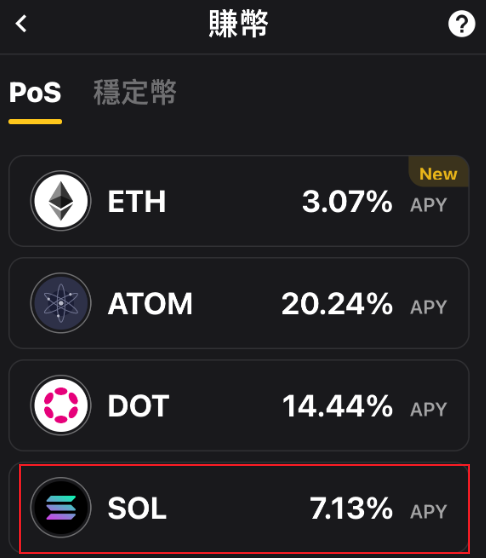
Task: Open the ETH staking card
Action: [239, 201]
